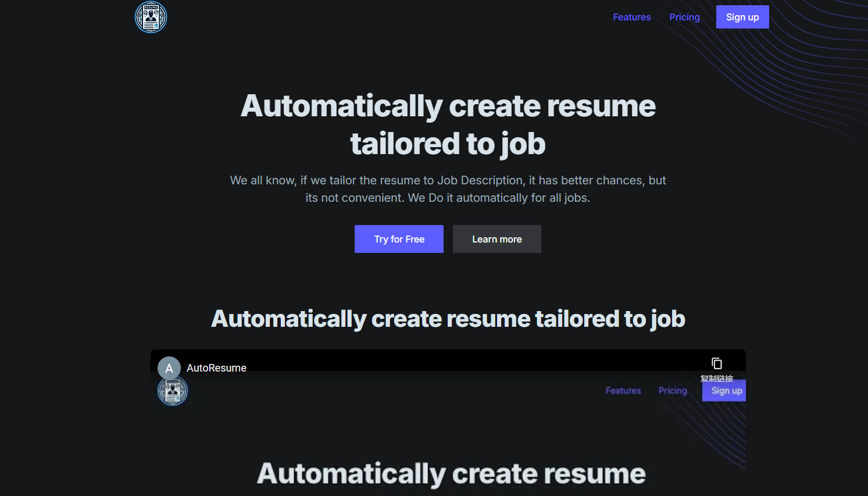
Task: Click Features inside the embedded page preview
Action: point(623,390)
